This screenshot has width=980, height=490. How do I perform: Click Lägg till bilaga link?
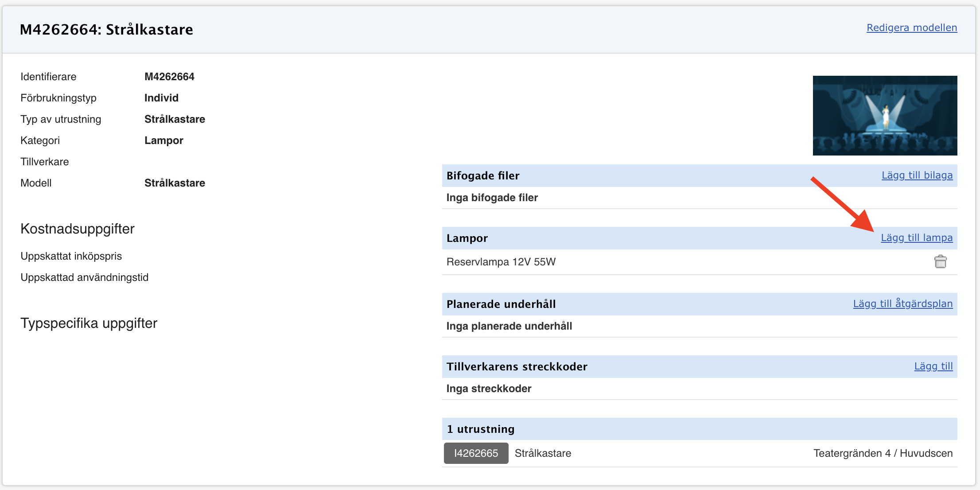tap(917, 175)
